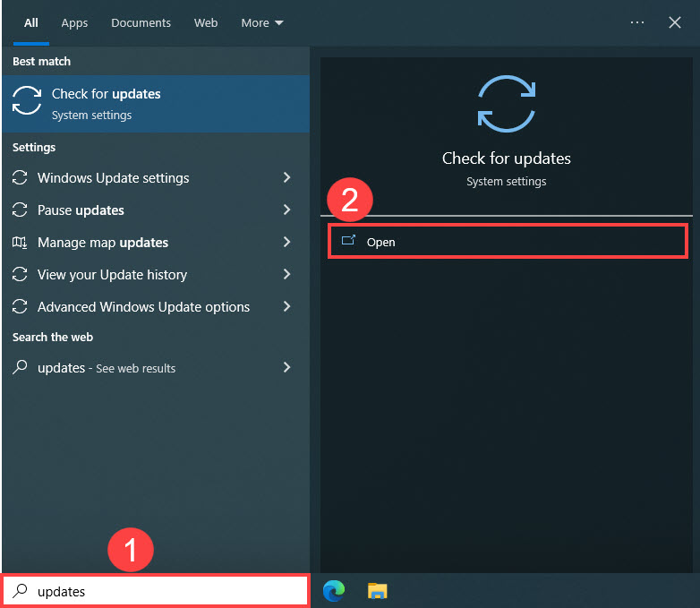This screenshot has height=608, width=700.
Task: Click the Settings section heading
Action: (34, 148)
